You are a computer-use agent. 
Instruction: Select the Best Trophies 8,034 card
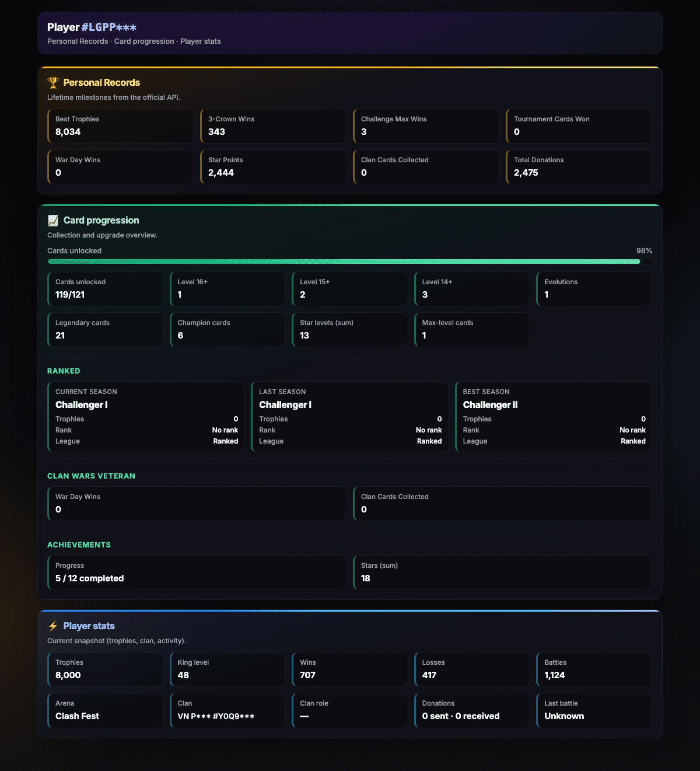[121, 126]
